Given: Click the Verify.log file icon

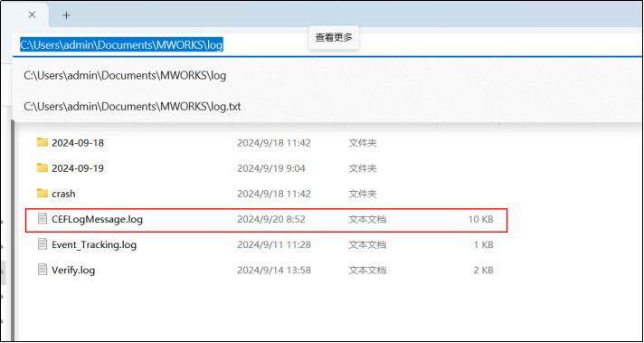Looking at the screenshot, I should click(43, 270).
